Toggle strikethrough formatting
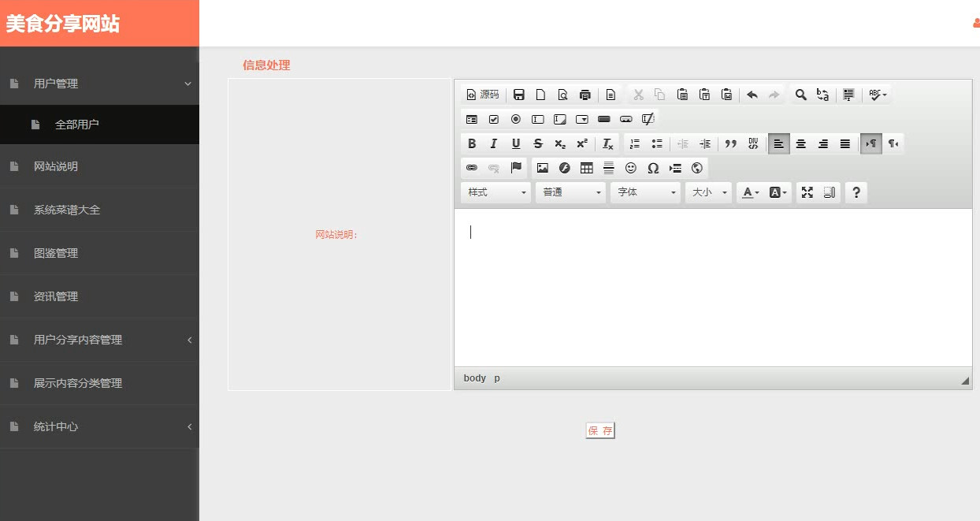Image resolution: width=980 pixels, height=521 pixels. (538, 143)
